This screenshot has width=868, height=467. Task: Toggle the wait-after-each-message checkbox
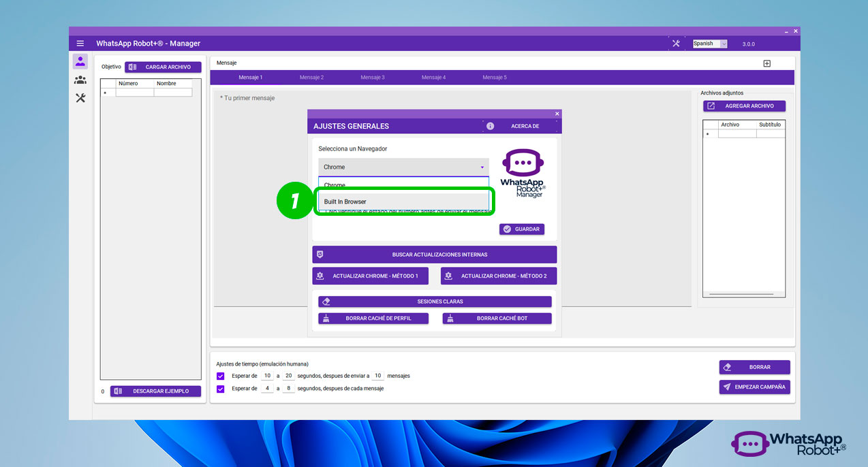pos(220,389)
